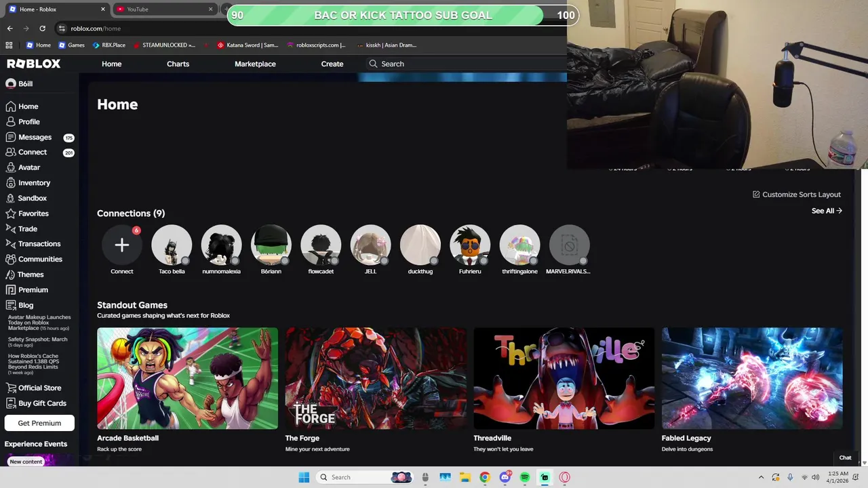Viewport: 868px width, 488px height.
Task: Open the Threadville game thumbnail
Action: tap(564, 378)
